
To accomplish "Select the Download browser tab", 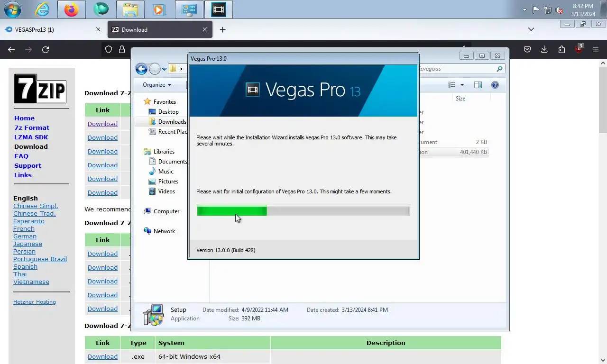I will tap(160, 29).
